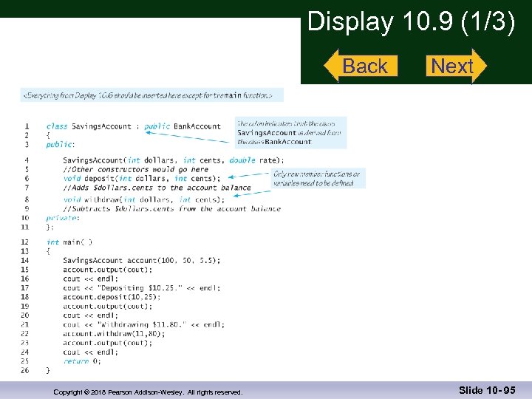Click the 'Everything from Display 10.6' note box

point(151,95)
